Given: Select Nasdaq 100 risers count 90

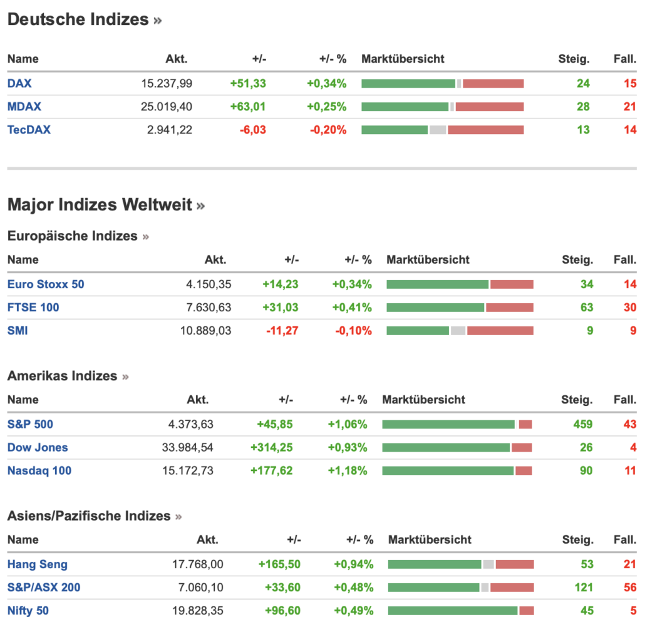Looking at the screenshot, I should (x=586, y=470).
